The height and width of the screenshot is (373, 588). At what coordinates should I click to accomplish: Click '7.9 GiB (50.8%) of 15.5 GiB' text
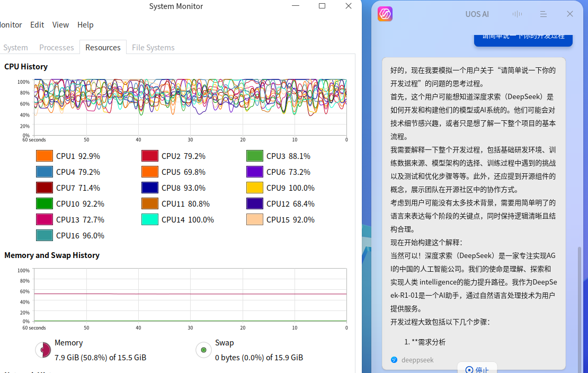101,358
